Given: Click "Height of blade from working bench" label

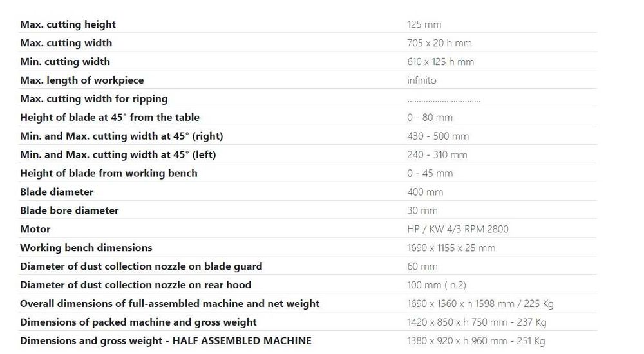Looking at the screenshot, I should tap(108, 174).
